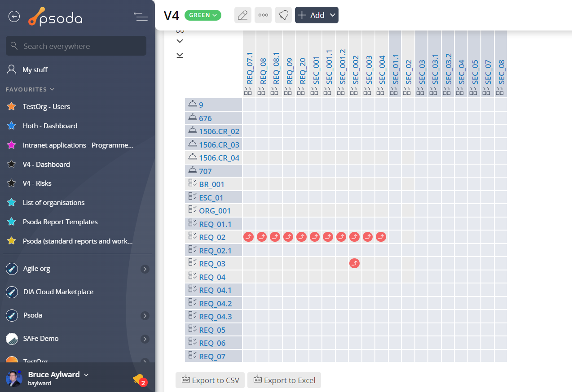Open My stuff in sidebar
This screenshot has height=392, width=572.
click(x=35, y=70)
